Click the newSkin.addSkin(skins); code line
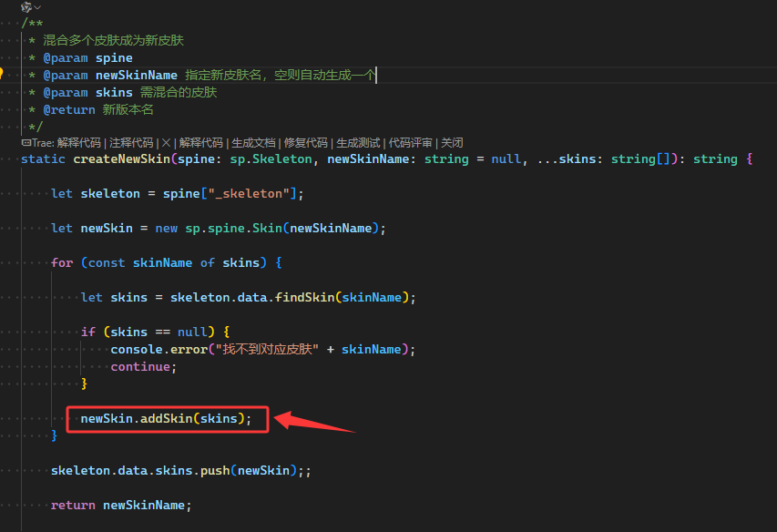Image resolution: width=777 pixels, height=532 pixels. pyautogui.click(x=167, y=418)
